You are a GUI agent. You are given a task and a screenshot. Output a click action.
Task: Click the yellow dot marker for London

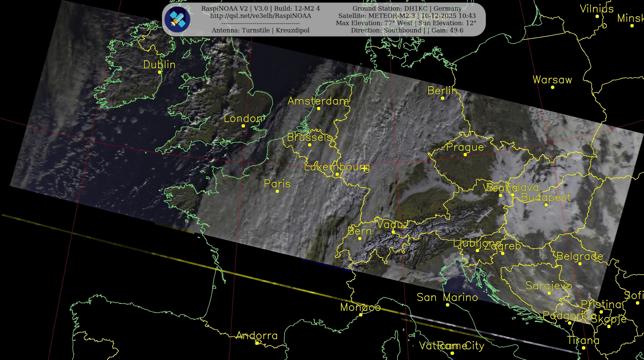tap(243, 126)
